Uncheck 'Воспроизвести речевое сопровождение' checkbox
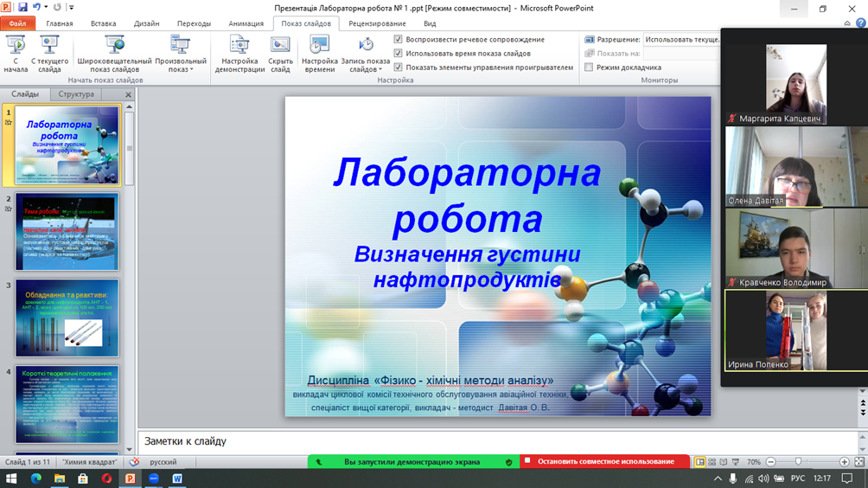This screenshot has width=868, height=488. (x=399, y=40)
